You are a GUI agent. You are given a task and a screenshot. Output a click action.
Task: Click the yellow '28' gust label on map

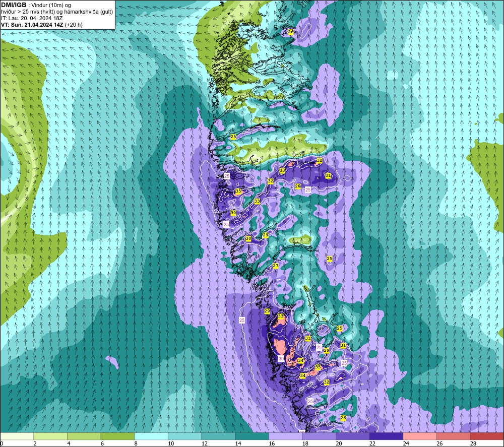pos(298,186)
